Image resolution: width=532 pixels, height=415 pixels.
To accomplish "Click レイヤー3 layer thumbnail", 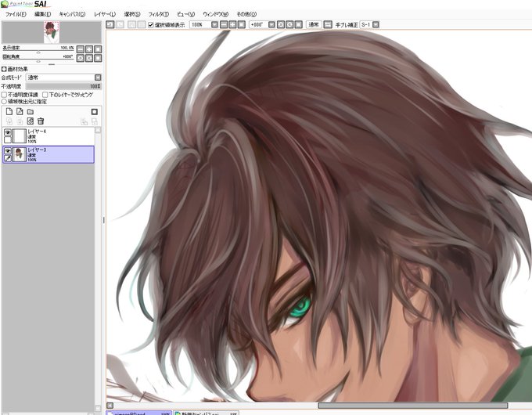I will [x=20, y=154].
